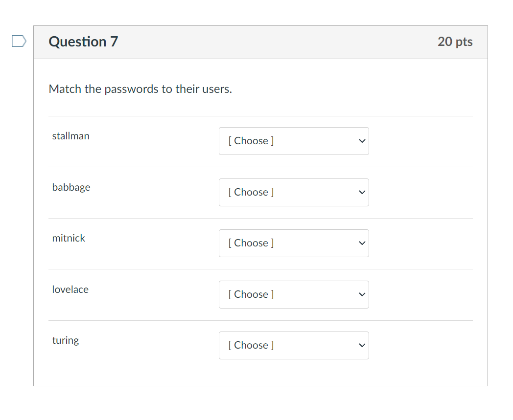Viewport: 513px width, 420px height.
Task: Click the babbage row label
Action: [x=71, y=187]
